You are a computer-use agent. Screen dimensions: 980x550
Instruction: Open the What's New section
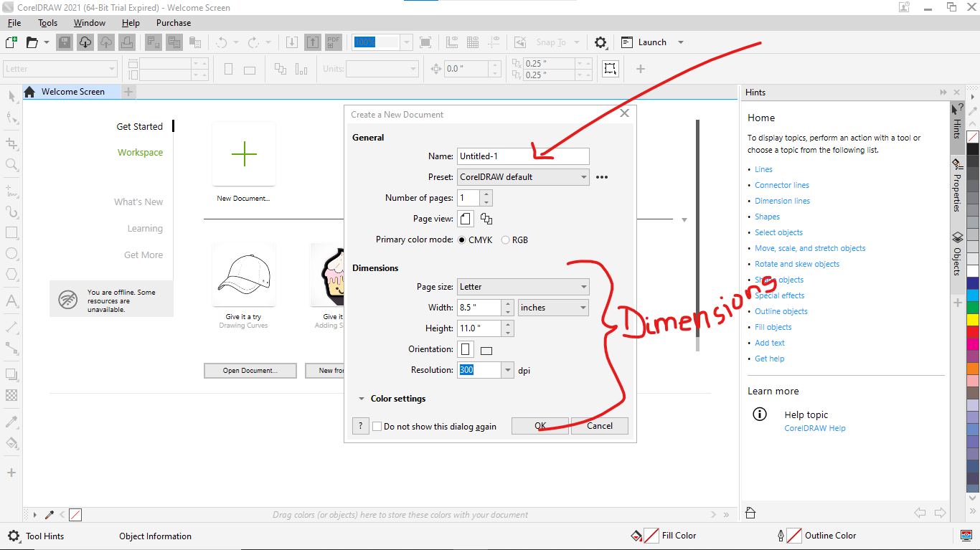pyautogui.click(x=138, y=202)
